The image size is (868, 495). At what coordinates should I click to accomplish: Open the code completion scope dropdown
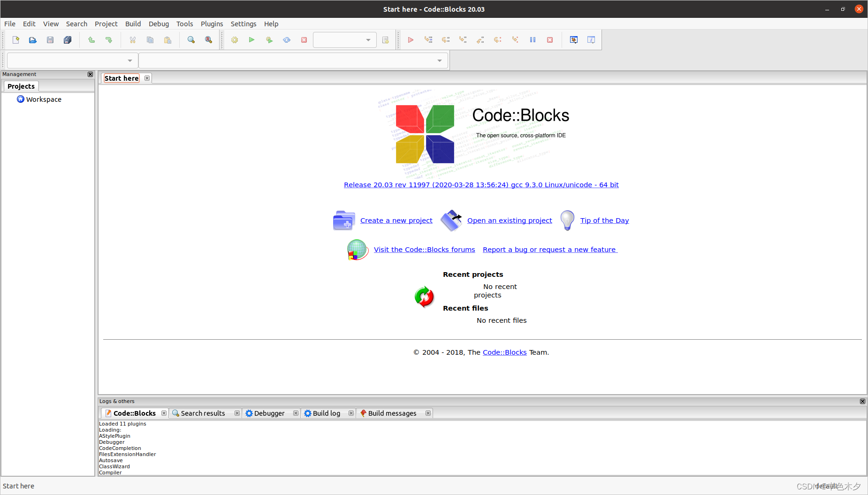73,61
